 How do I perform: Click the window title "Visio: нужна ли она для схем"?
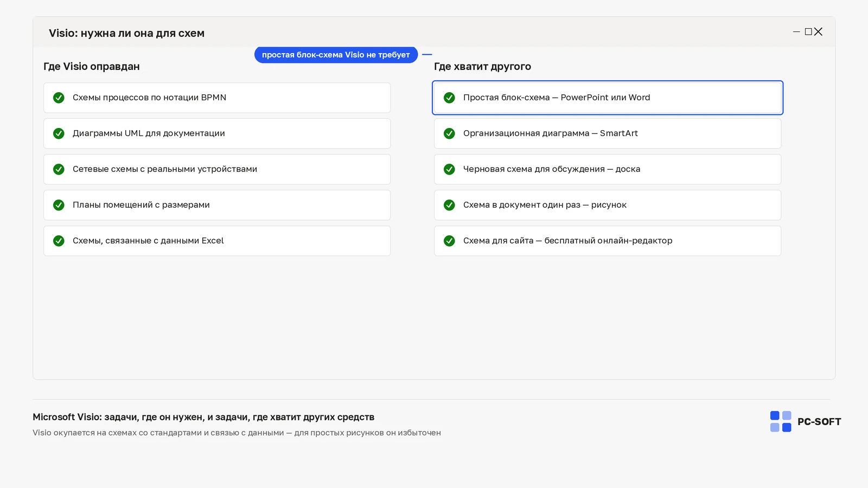pyautogui.click(x=126, y=33)
